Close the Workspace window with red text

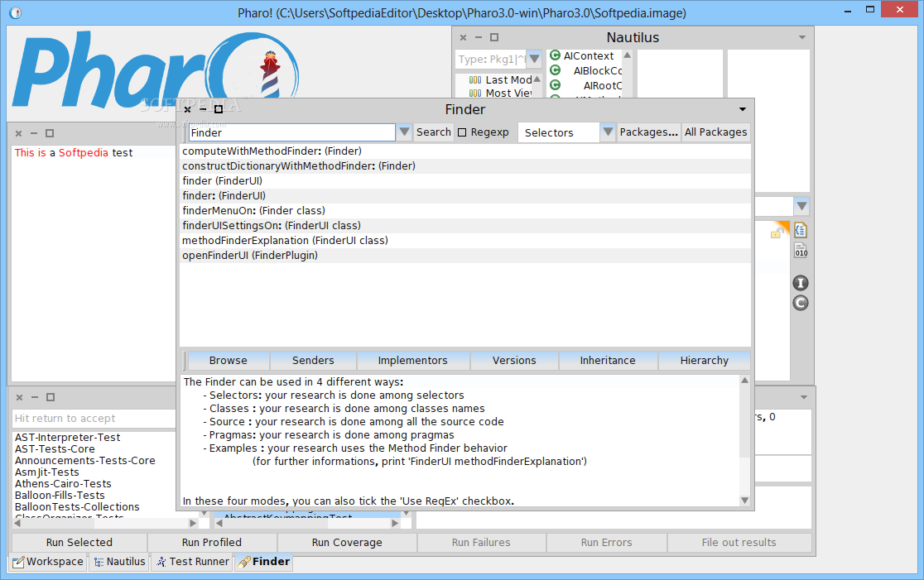point(18,134)
